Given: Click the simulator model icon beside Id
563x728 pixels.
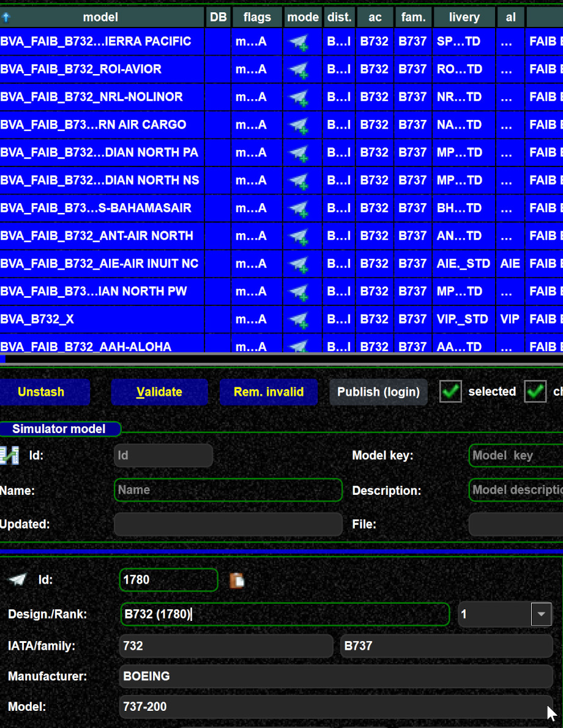Looking at the screenshot, I should point(9,456).
